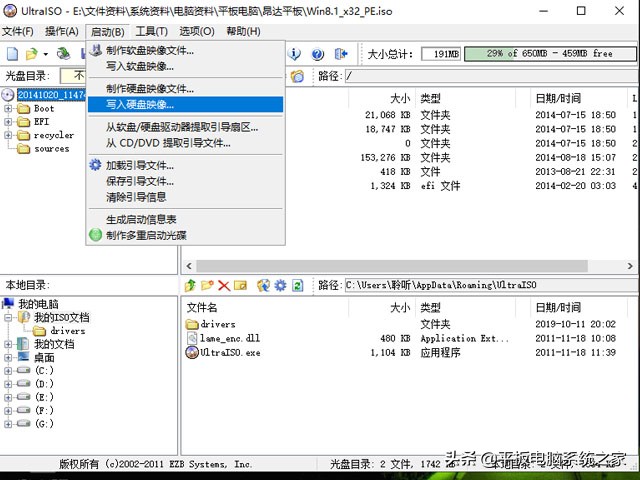
Task: Choose 保存引导文件... menu item
Action: (185, 181)
